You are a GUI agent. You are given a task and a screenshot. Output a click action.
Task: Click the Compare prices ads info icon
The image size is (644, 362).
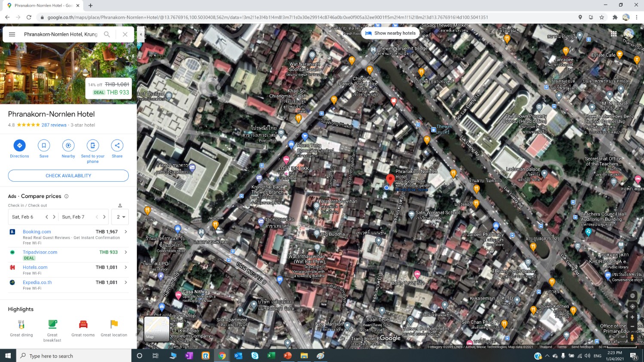(x=67, y=196)
